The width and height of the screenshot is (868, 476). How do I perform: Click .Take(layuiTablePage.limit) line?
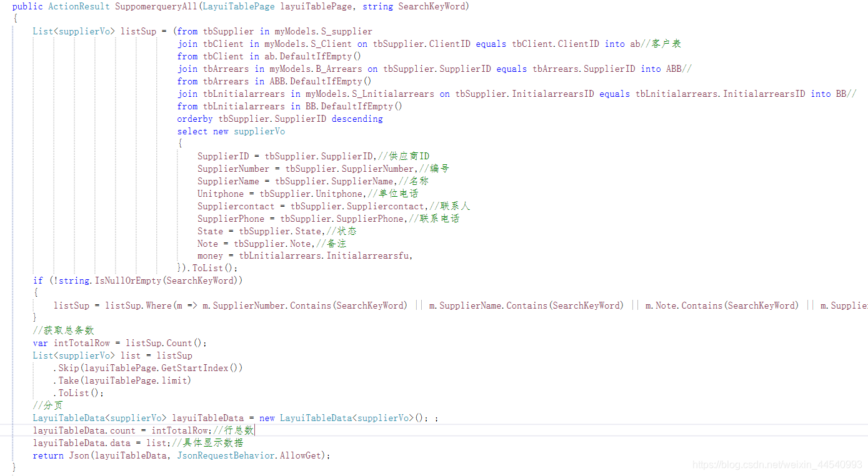(x=122, y=380)
